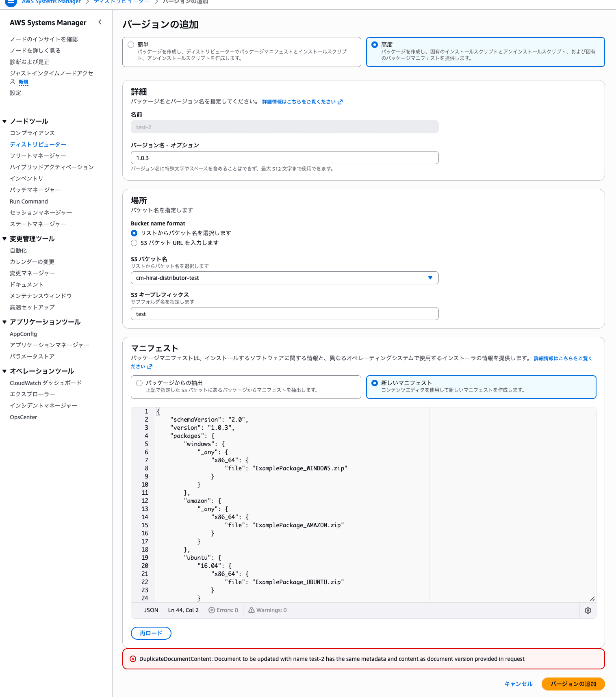This screenshot has width=616, height=697.
Task: Open 詳細情報はこちらをご覧ください link in 詳細 section
Action: [x=302, y=102]
